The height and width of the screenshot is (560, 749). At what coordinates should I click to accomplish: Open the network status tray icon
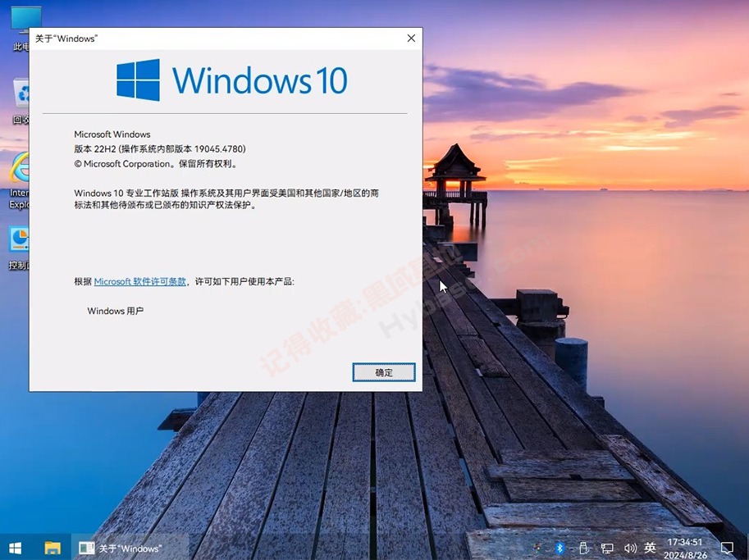coord(606,548)
